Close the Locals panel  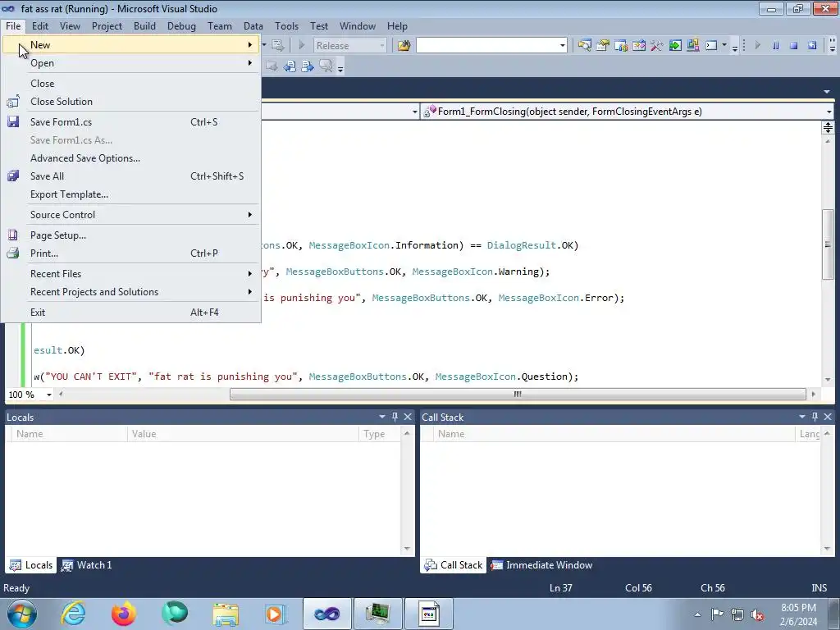[408, 417]
